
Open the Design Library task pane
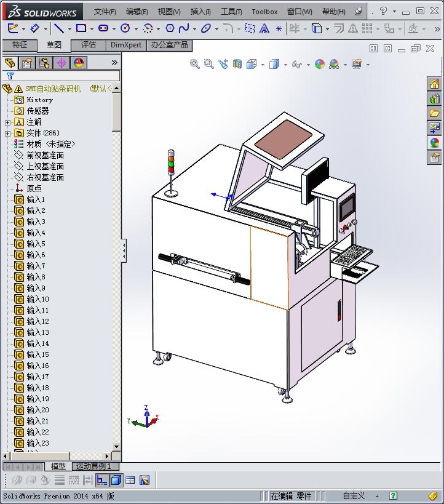pyautogui.click(x=434, y=99)
